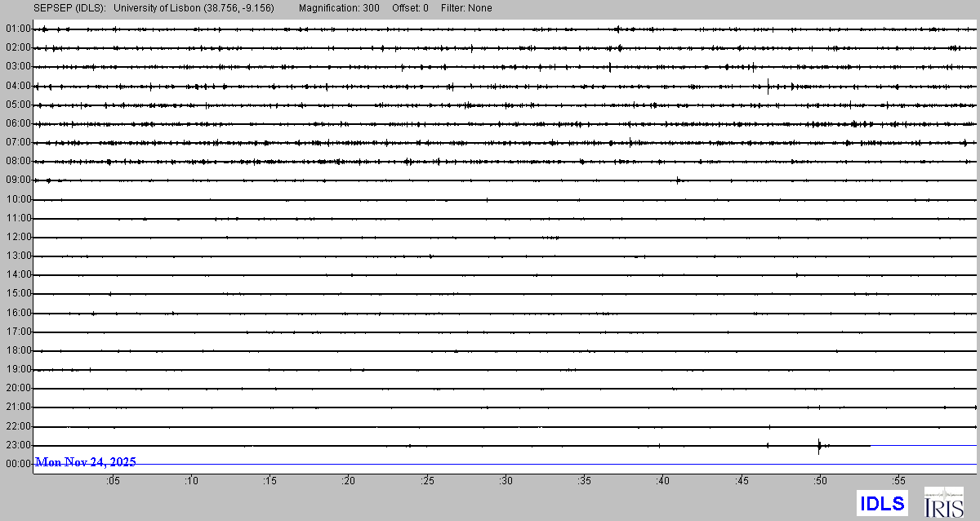Click the :50 minute axis marker
The height and width of the screenshot is (521, 980).
821,481
